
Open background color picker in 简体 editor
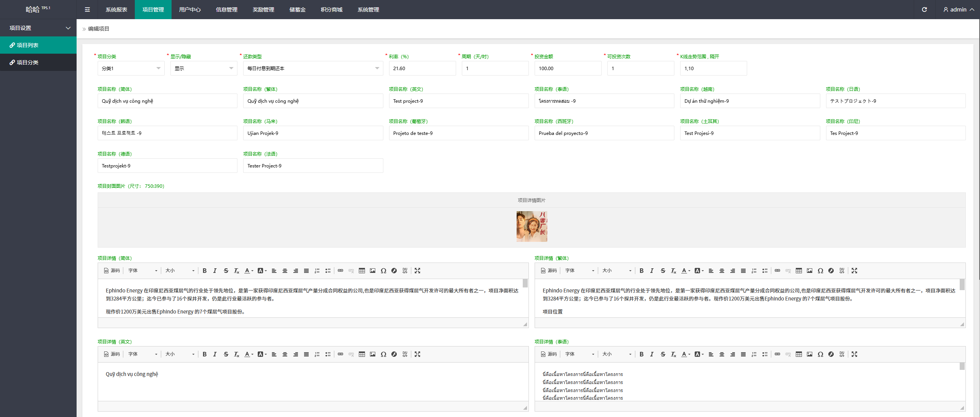pos(262,271)
